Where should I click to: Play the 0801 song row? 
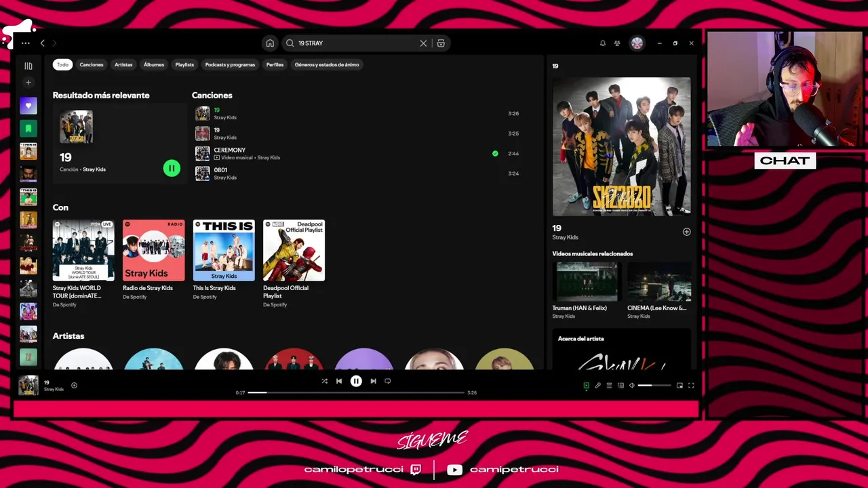click(x=357, y=174)
